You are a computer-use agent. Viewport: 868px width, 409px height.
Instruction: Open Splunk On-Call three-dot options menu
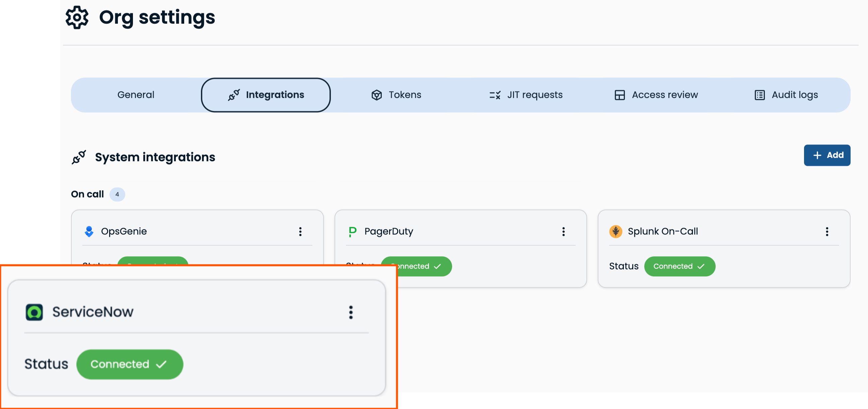pos(827,232)
